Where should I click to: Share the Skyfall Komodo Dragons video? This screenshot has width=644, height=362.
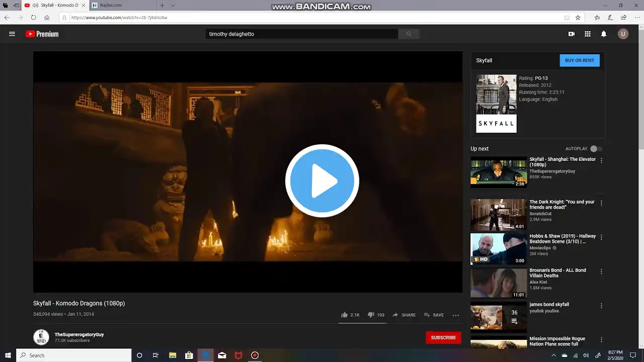404,315
